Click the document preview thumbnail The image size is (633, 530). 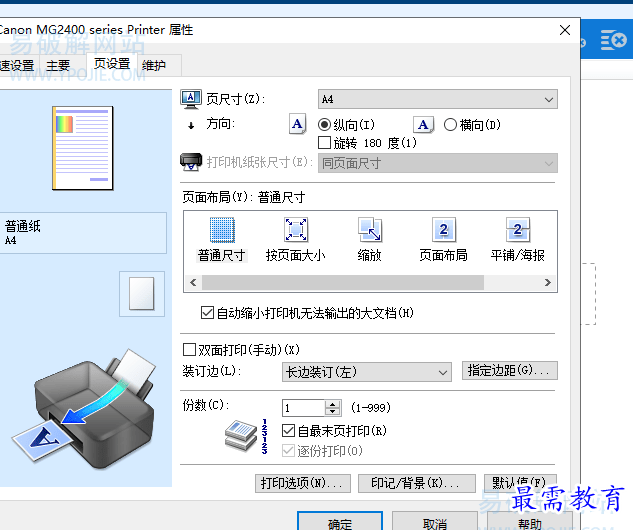click(x=83, y=148)
